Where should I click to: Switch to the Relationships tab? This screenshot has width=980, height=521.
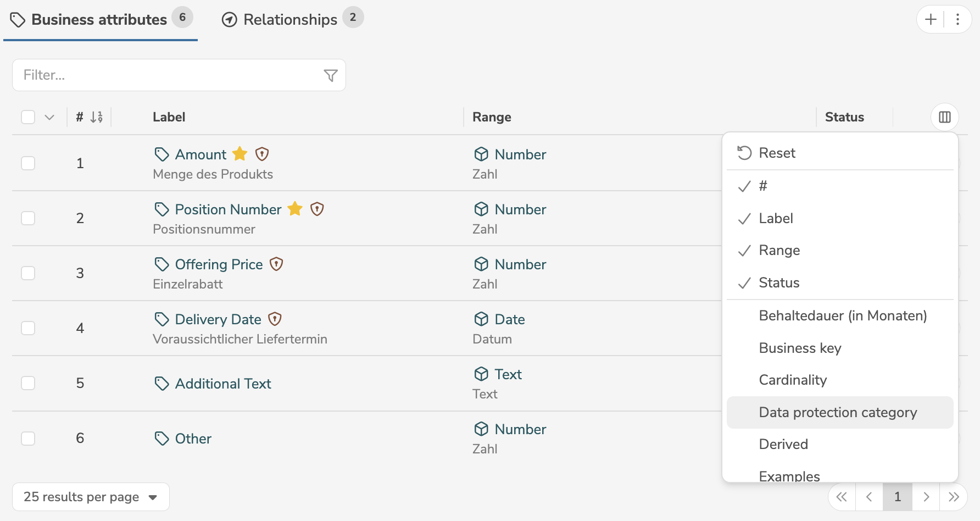[292, 19]
